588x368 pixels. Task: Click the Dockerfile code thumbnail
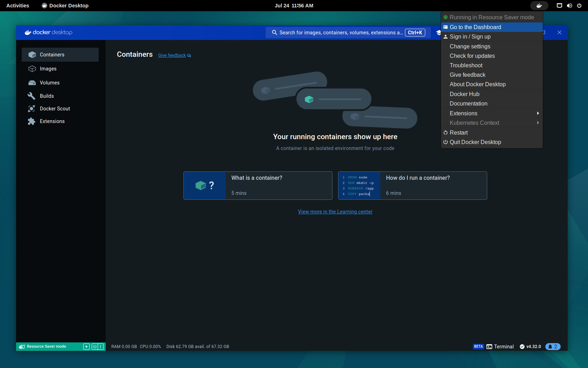point(359,186)
